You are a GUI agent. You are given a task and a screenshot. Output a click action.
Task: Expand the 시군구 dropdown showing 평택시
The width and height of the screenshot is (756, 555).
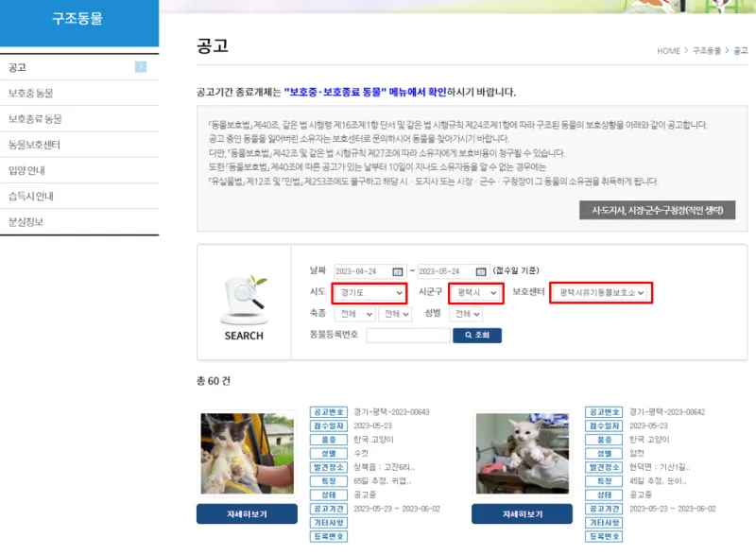(476, 293)
